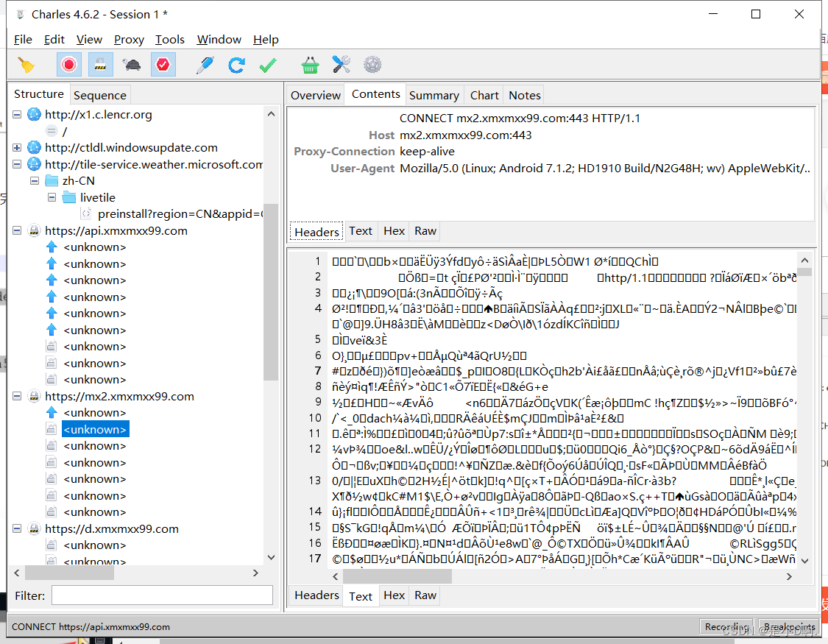828x644 pixels.
Task: Collapse the x1.c.lencr.org node
Action: [x=17, y=115]
